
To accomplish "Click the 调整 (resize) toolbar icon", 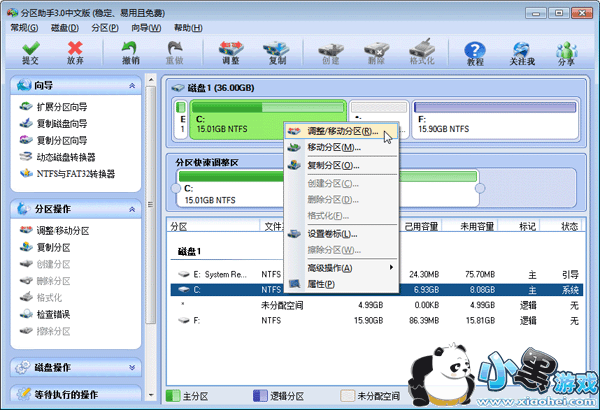I will point(231,53).
